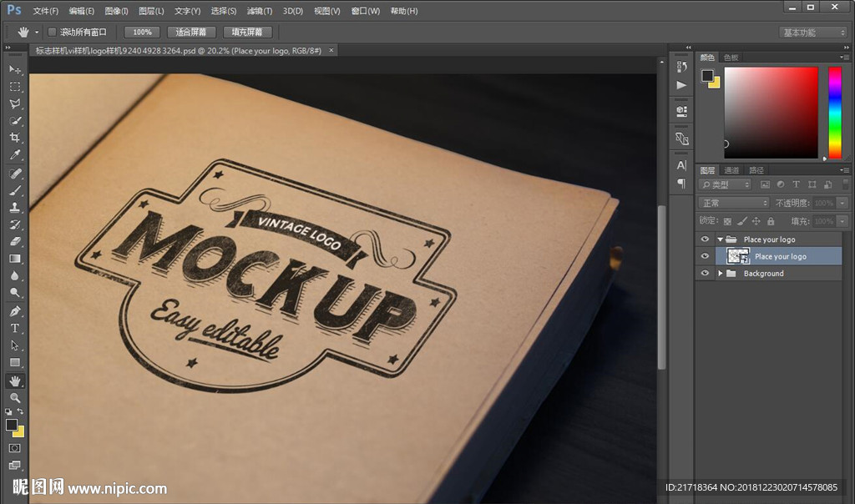The height and width of the screenshot is (504, 855).
Task: Switch to the Channels (通道) tab
Action: pos(731,170)
